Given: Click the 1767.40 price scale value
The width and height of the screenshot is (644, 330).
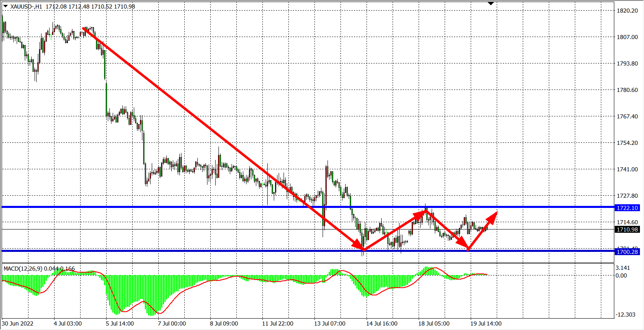Looking at the screenshot, I should click(x=627, y=116).
